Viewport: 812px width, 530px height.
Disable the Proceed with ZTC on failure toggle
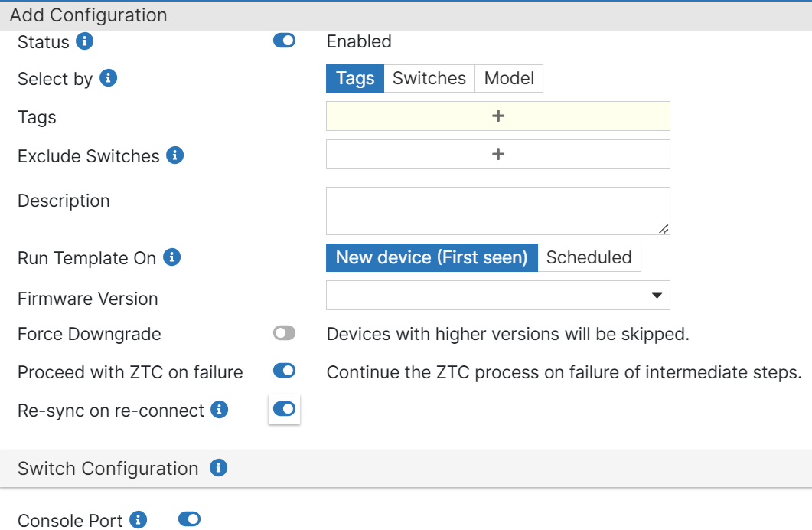point(284,371)
